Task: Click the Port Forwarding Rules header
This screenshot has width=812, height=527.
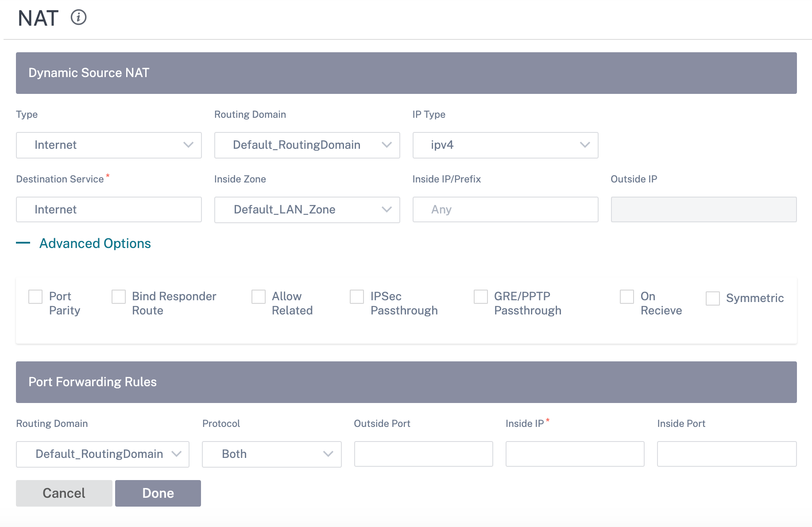Action: click(x=406, y=382)
